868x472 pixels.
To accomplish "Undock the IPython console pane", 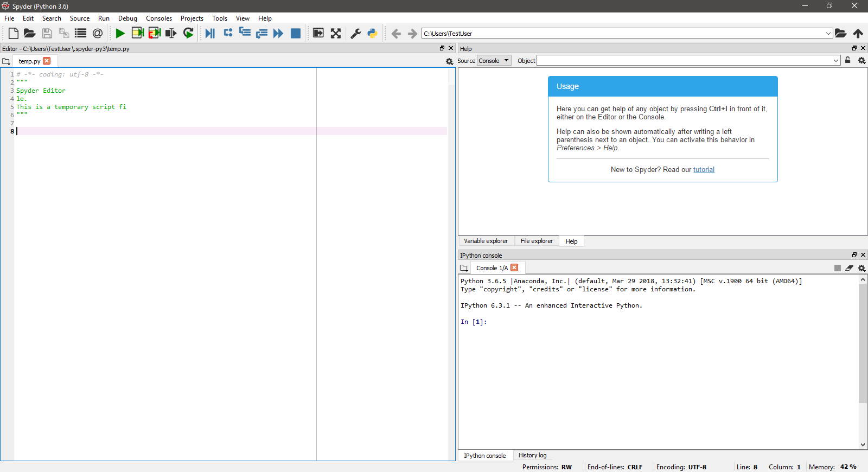I will [x=854, y=255].
